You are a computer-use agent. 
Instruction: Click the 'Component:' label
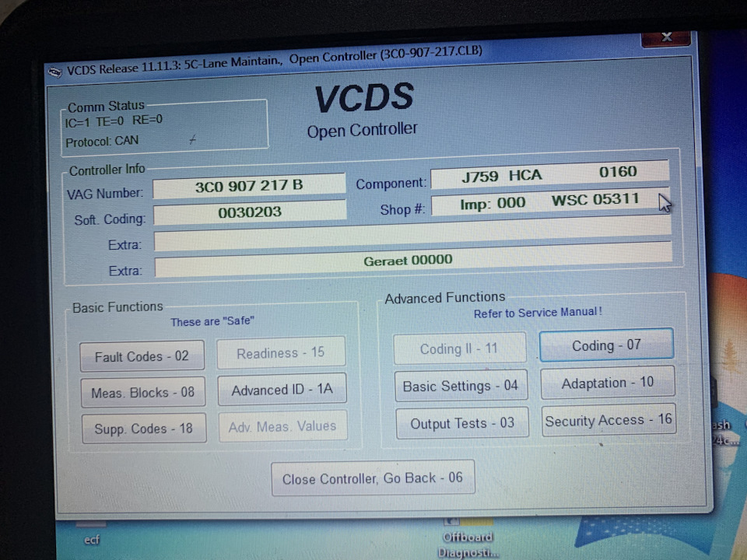[x=391, y=184]
